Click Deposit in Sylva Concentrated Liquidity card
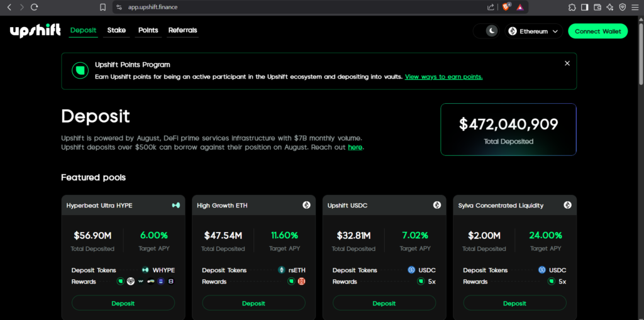 [514, 303]
